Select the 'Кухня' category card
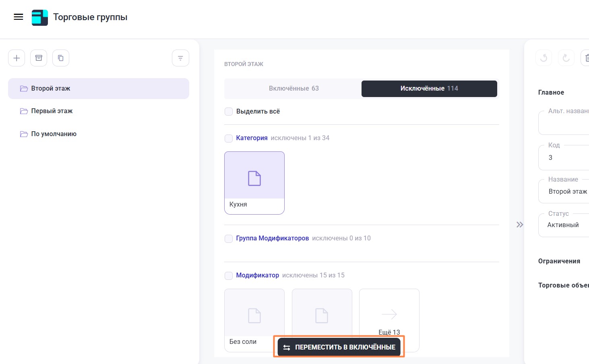 point(254,183)
